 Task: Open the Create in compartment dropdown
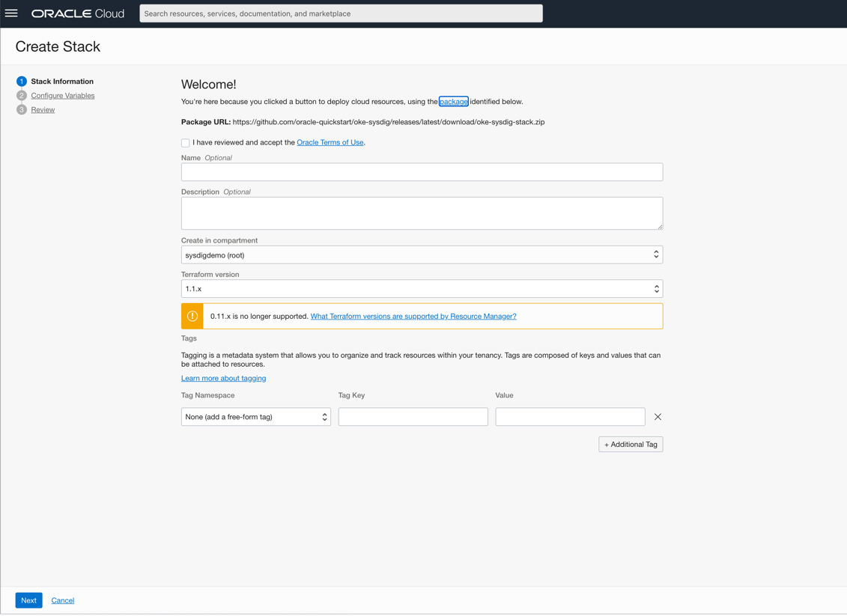pos(422,254)
